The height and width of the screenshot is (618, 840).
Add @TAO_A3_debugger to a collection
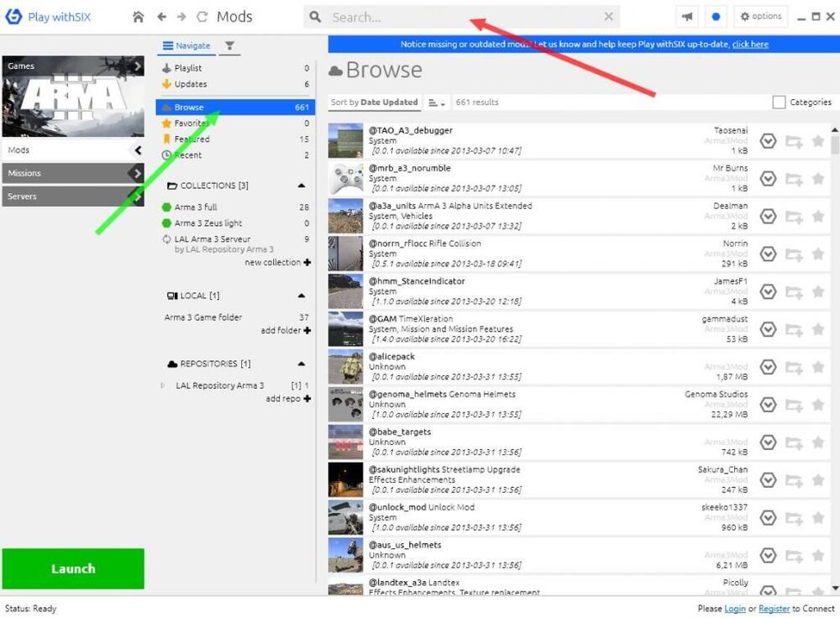[x=794, y=141]
